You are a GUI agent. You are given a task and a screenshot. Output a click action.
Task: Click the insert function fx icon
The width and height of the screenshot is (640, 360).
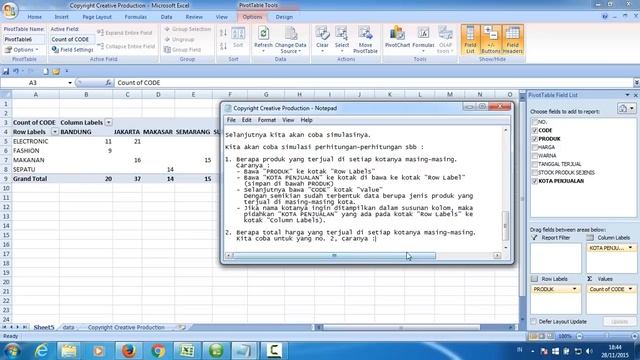point(108,82)
